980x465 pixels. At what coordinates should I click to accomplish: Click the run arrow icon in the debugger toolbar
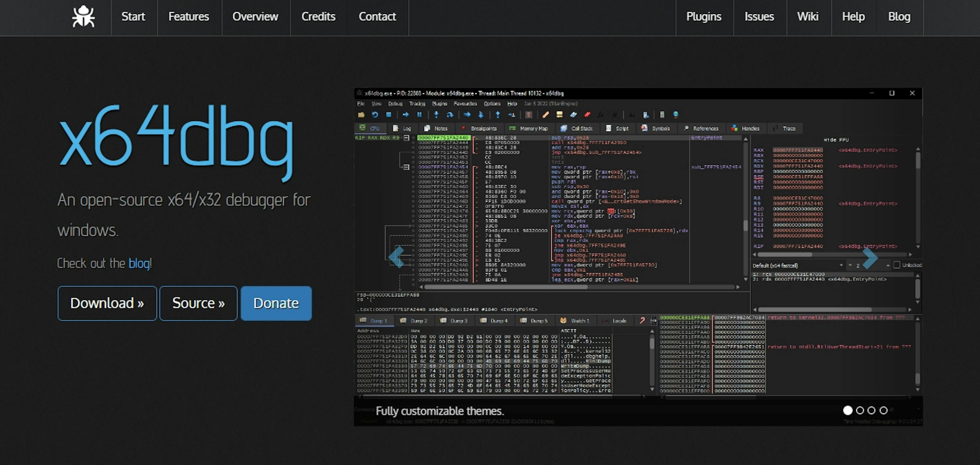[x=406, y=115]
